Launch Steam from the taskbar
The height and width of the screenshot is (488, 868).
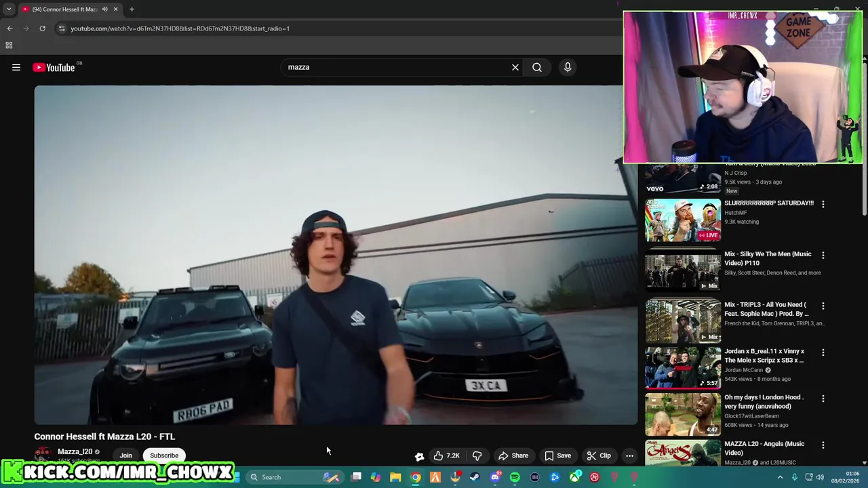tap(475, 477)
